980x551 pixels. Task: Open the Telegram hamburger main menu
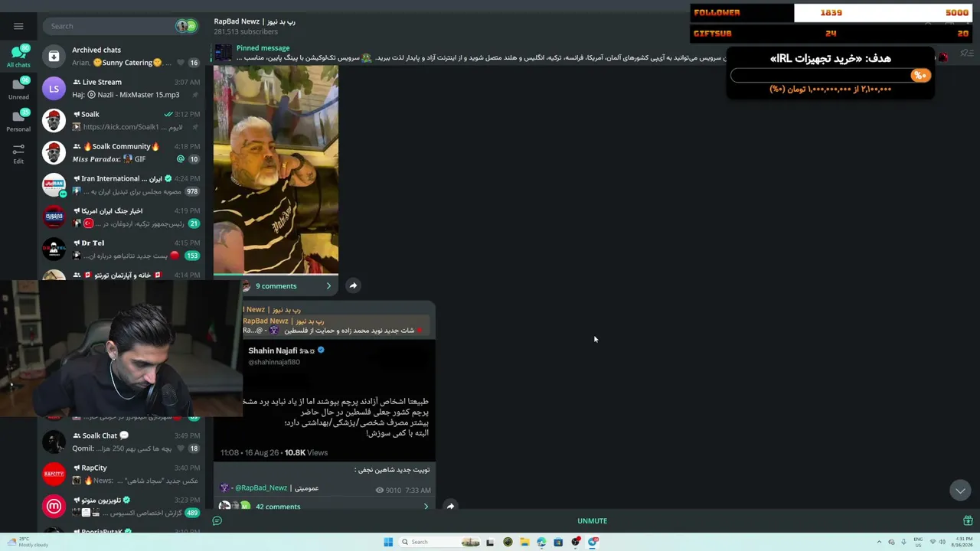coord(18,26)
